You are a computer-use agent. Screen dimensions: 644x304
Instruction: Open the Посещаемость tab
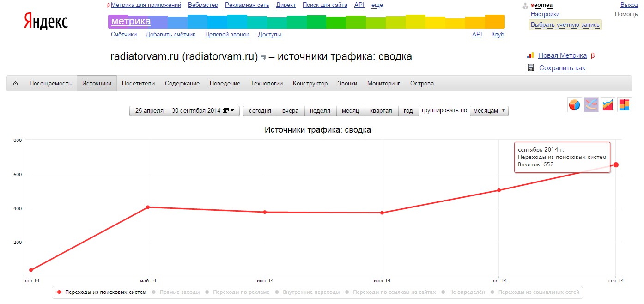tap(50, 84)
